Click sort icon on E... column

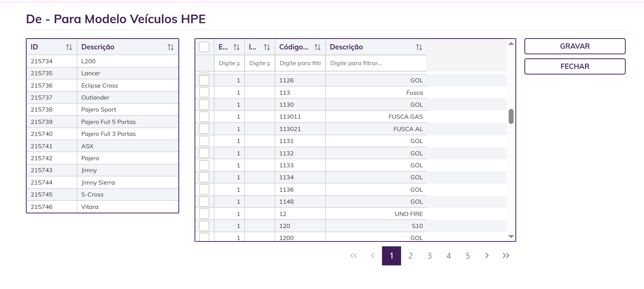click(237, 47)
